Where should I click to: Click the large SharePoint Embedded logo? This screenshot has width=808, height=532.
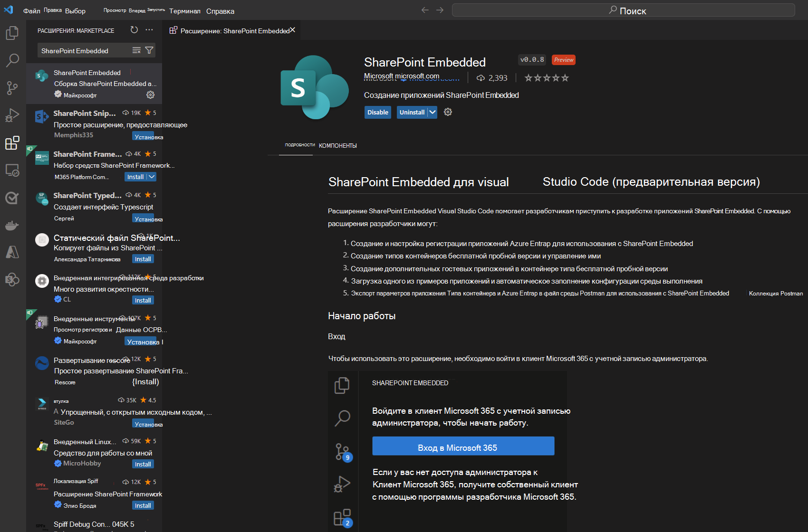(315, 87)
